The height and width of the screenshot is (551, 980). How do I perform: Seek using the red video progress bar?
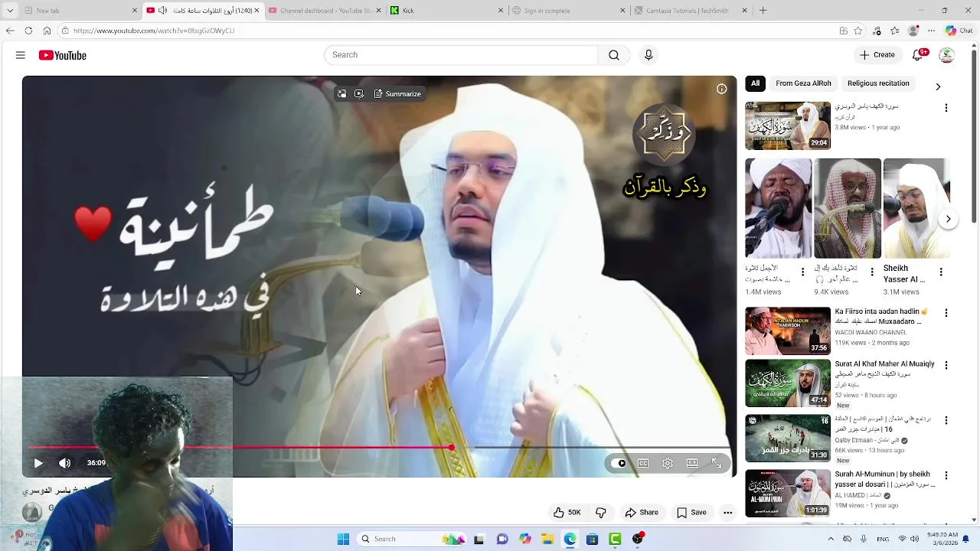click(379, 447)
